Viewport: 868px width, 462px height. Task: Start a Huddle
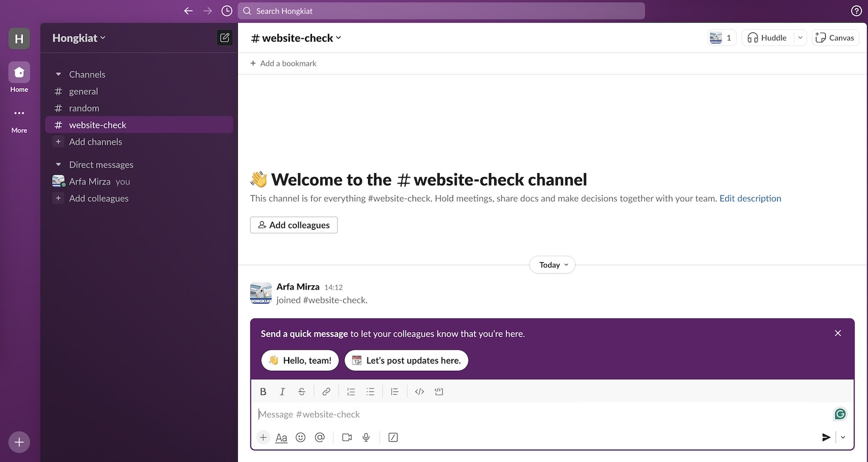767,38
